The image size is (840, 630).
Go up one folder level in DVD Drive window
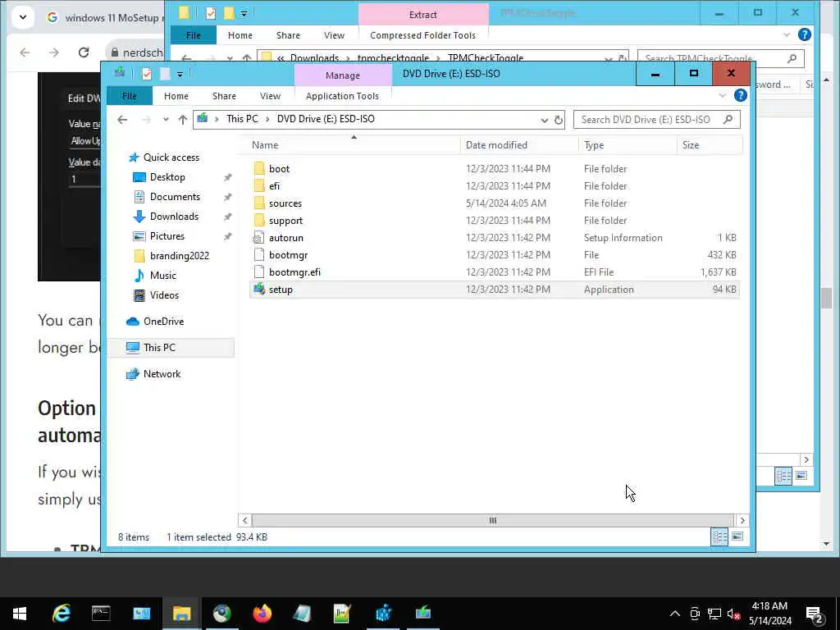pos(183,120)
